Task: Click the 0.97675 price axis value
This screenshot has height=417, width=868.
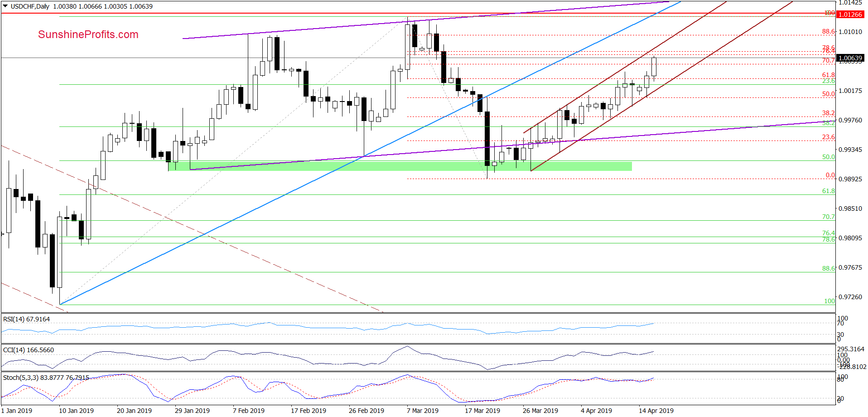Action: pyautogui.click(x=850, y=267)
